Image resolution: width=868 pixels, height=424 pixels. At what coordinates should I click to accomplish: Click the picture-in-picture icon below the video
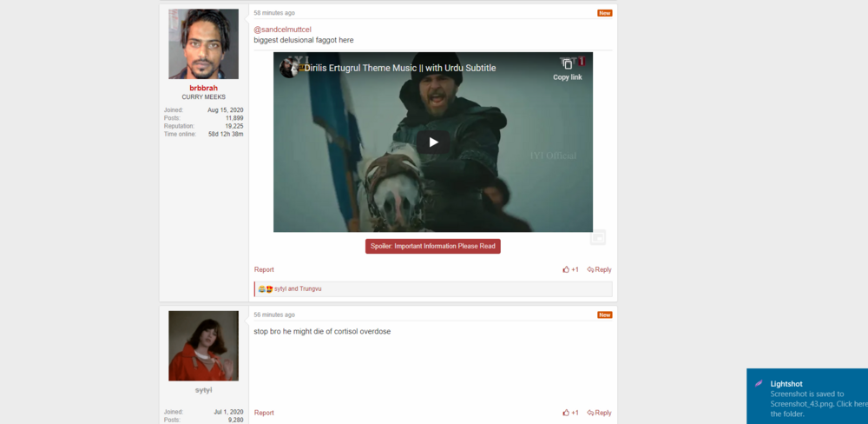598,237
